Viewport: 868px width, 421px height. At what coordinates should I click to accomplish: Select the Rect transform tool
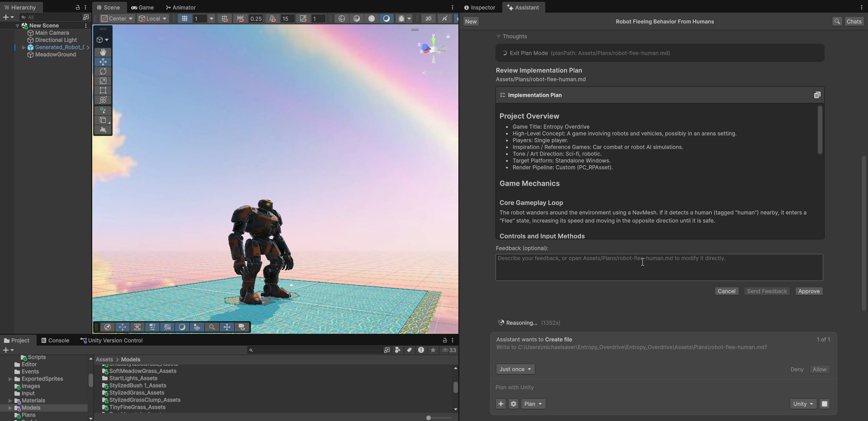103,90
